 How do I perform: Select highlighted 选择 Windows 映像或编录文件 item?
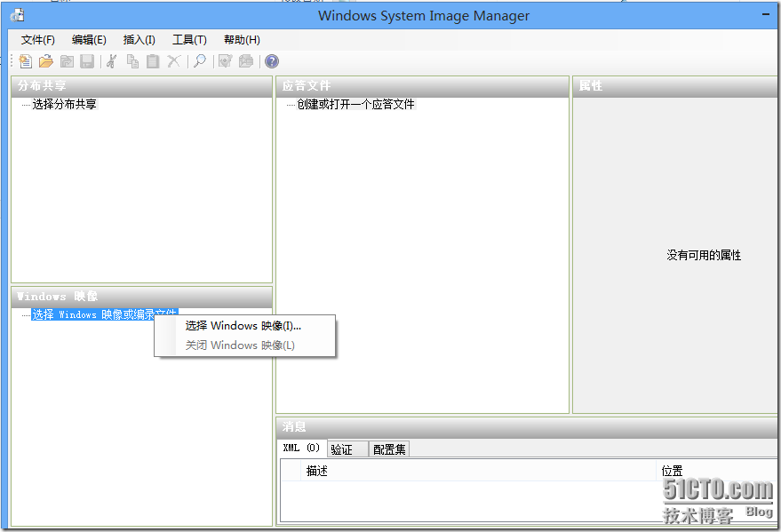105,314
